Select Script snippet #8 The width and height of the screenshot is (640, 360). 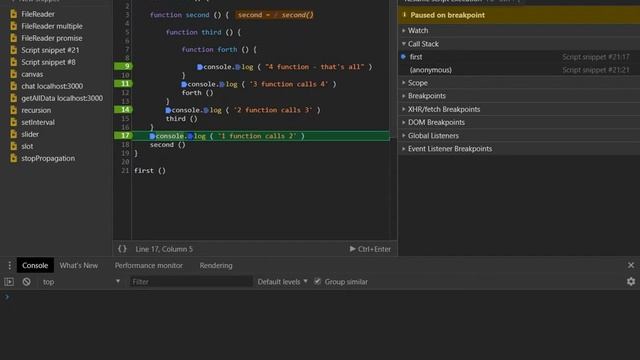coord(48,62)
